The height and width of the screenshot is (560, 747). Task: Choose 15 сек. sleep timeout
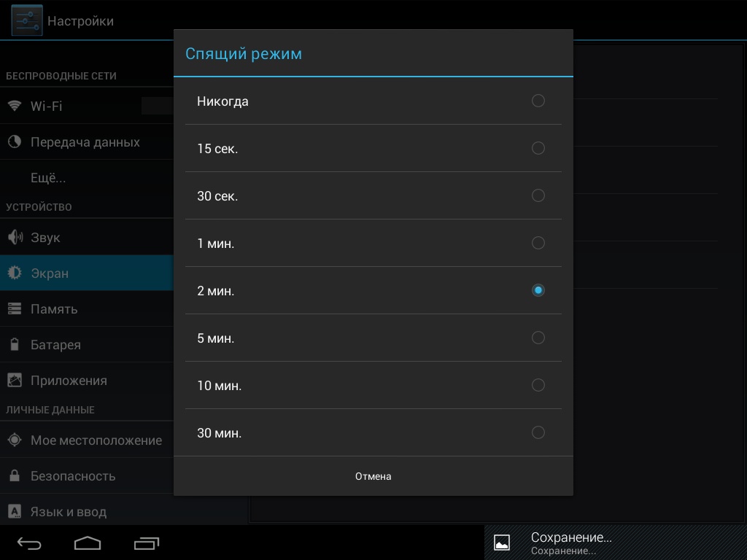(x=538, y=148)
